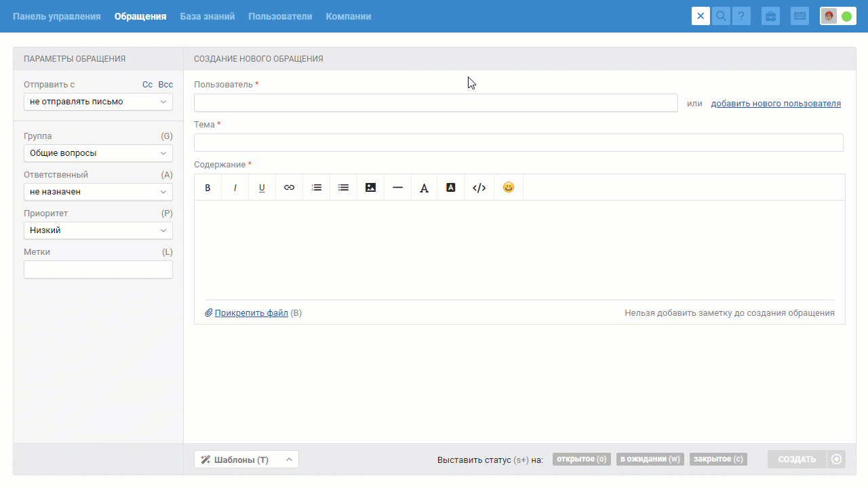Viewport: 868px width, 488px height.
Task: Add Bcc recipients
Action: point(165,85)
